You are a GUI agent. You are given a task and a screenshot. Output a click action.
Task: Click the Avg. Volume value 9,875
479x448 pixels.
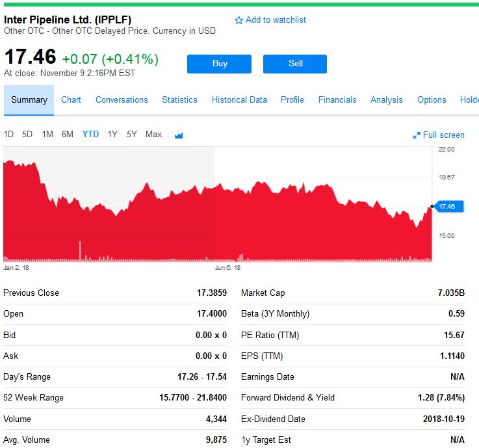tap(216, 440)
